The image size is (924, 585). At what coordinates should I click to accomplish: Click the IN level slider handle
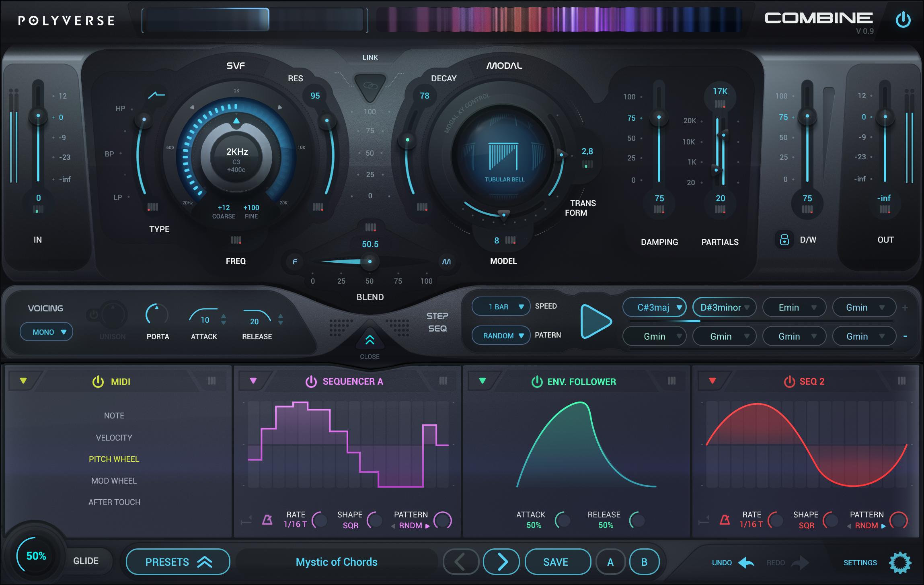[38, 116]
